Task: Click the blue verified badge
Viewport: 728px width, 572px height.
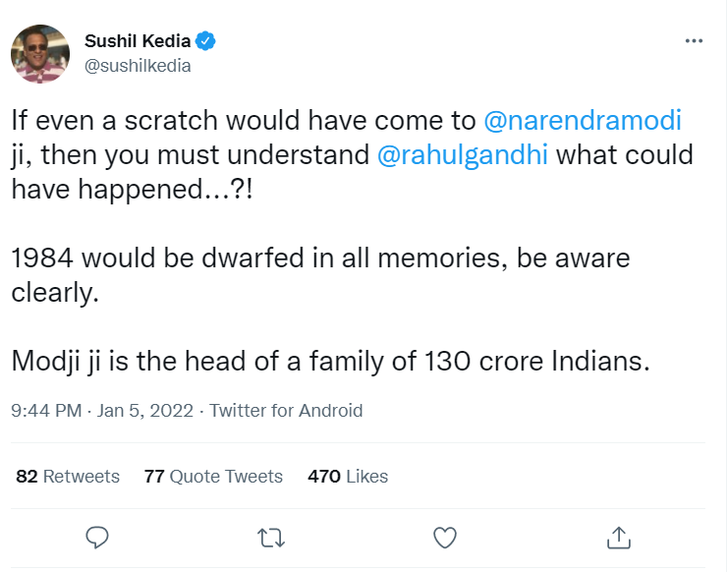Action: 206,41
